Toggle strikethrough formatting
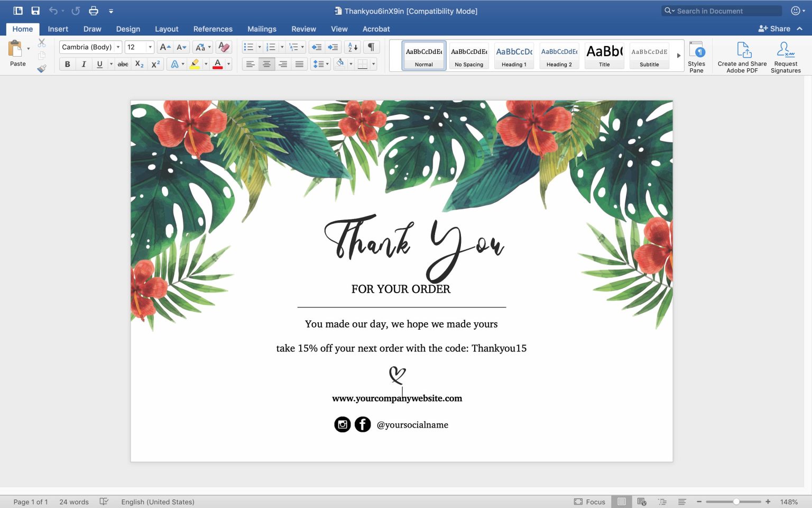Screen dimensions: 812x508 tap(123, 64)
